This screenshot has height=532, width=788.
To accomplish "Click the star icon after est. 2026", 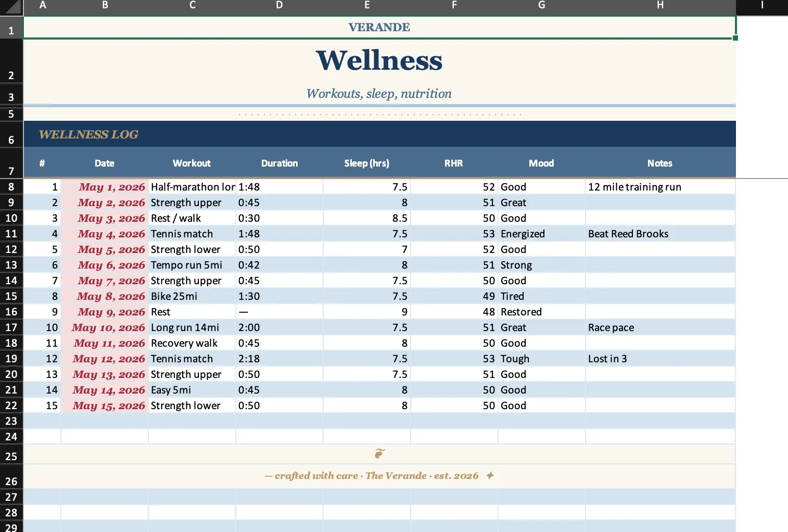I will pyautogui.click(x=490, y=475).
